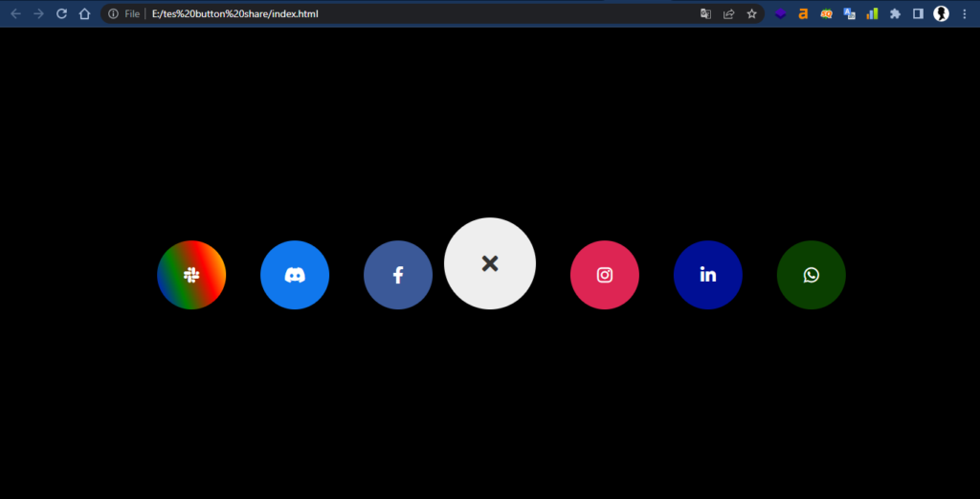Share via the Facebook icon
Image resolution: width=980 pixels, height=499 pixels.
point(398,275)
